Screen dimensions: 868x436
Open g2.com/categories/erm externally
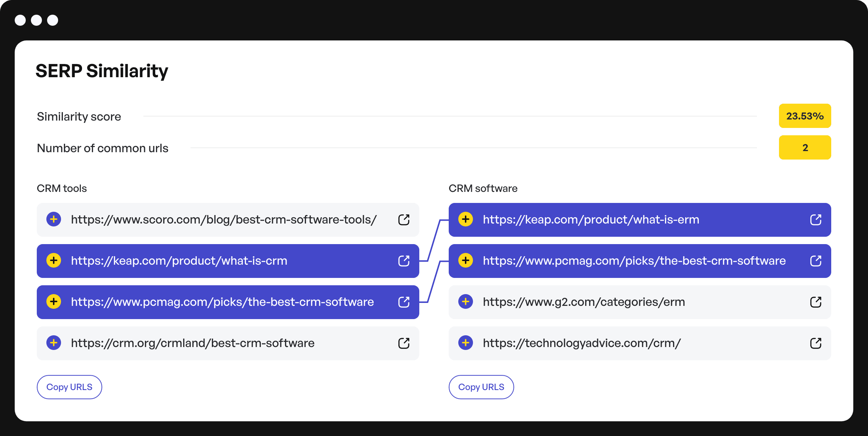(816, 302)
